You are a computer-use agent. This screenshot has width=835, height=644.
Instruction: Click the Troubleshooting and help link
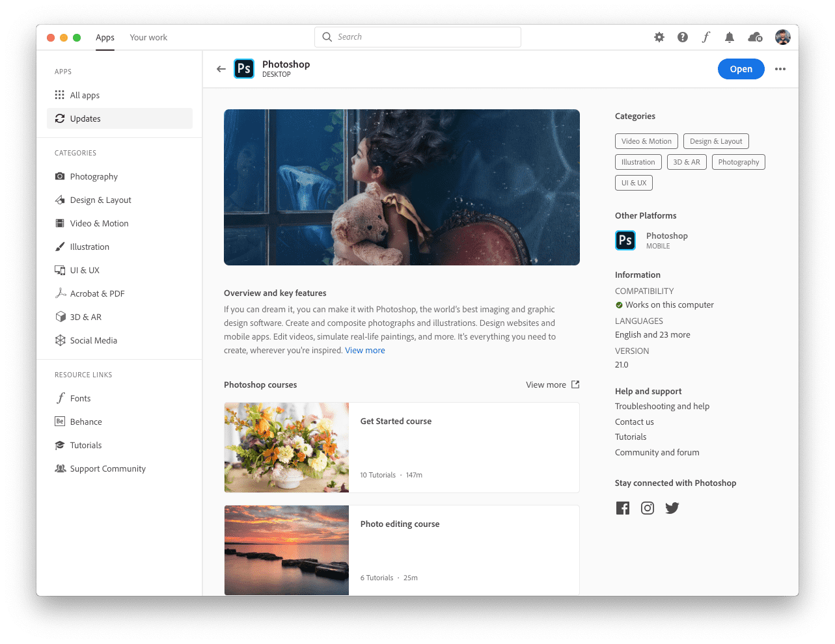(x=662, y=407)
